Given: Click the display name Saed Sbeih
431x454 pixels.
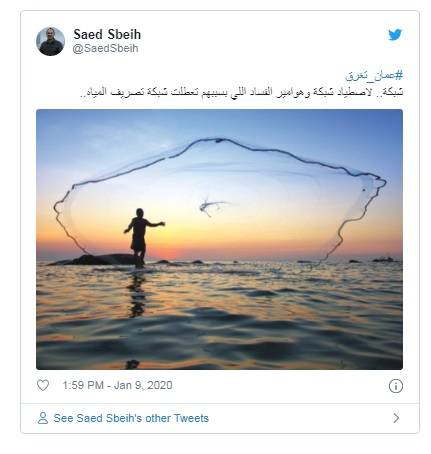Looking at the screenshot, I should [x=107, y=34].
